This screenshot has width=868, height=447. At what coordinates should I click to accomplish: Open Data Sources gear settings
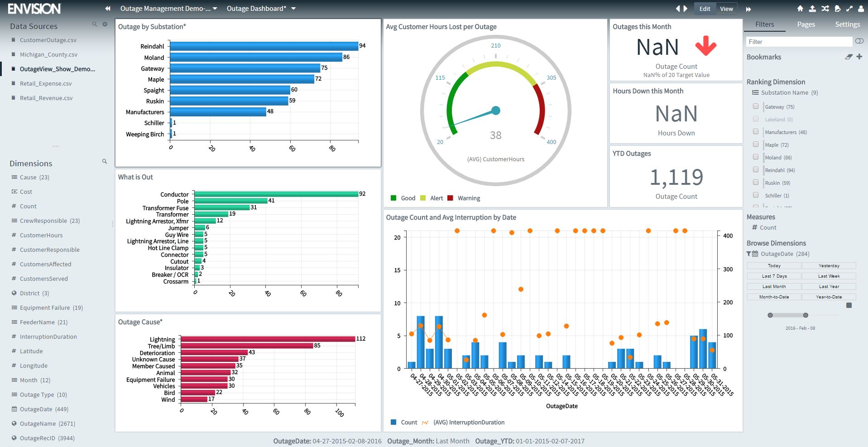coord(105,24)
